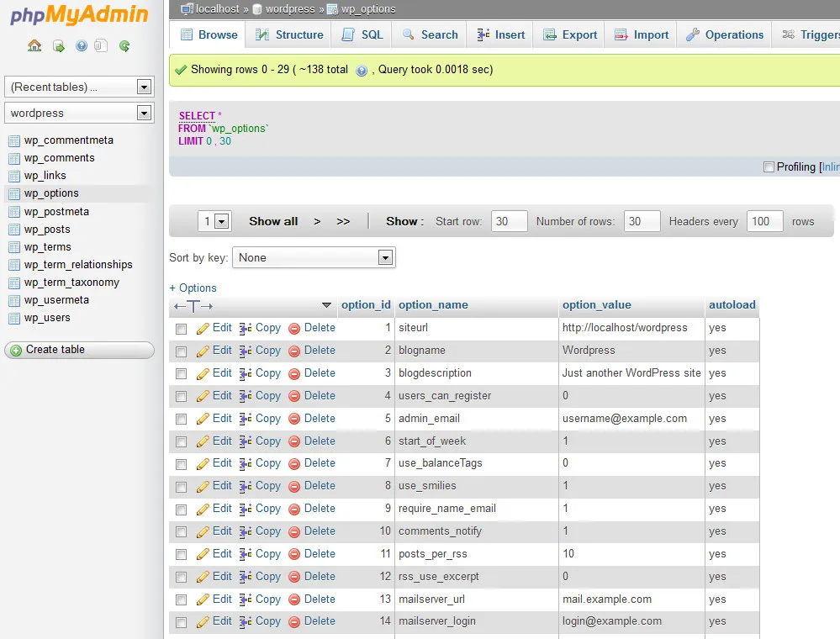
Task: Click the Create table button
Action: pyautogui.click(x=79, y=351)
